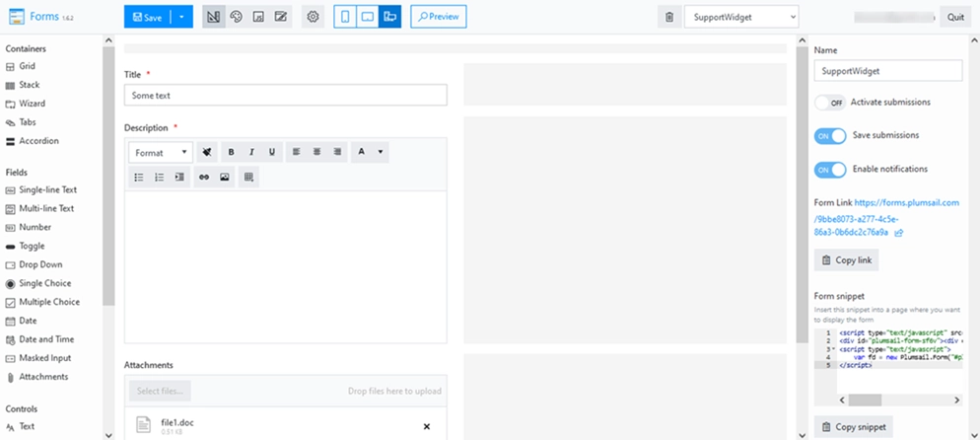The width and height of the screenshot is (980, 440).
Task: Open form link in new window icon
Action: coord(899,233)
